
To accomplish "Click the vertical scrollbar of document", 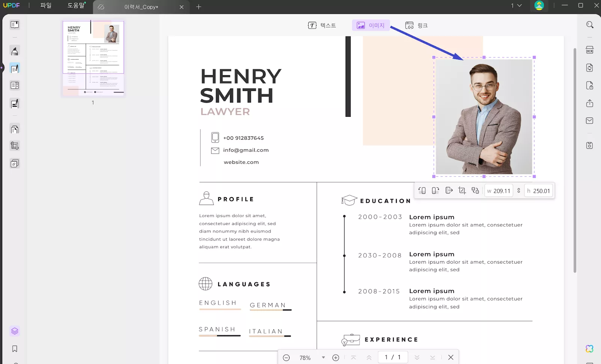I will tap(575, 161).
